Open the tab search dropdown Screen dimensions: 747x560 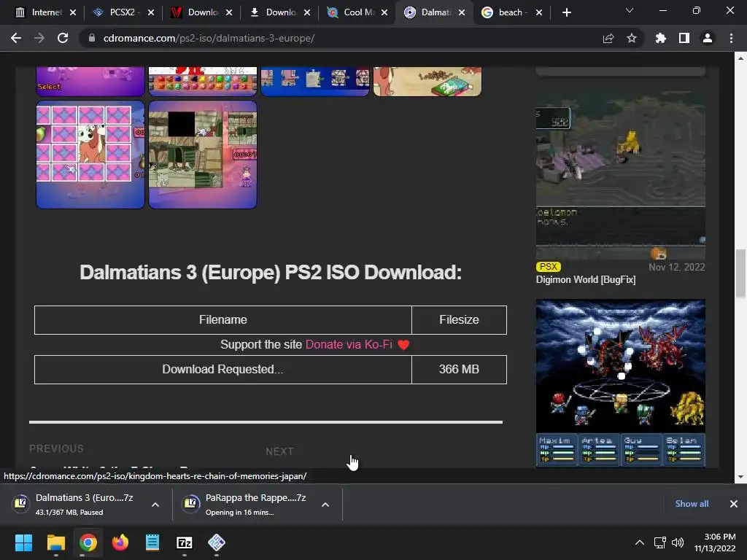click(630, 10)
